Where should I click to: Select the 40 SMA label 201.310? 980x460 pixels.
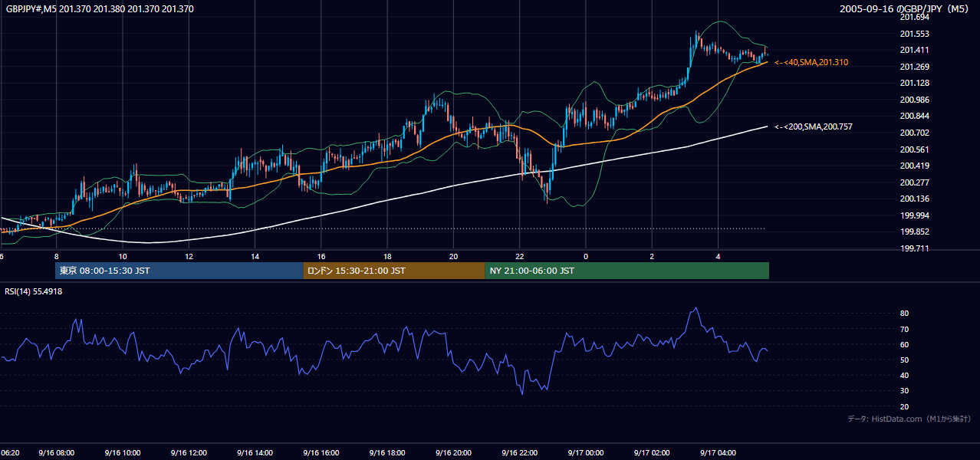pyautogui.click(x=811, y=62)
